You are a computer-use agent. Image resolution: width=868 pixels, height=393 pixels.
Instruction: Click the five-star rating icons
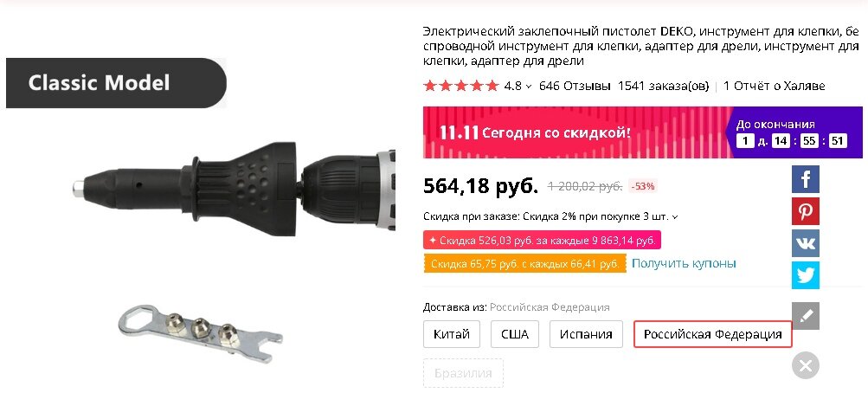point(460,86)
